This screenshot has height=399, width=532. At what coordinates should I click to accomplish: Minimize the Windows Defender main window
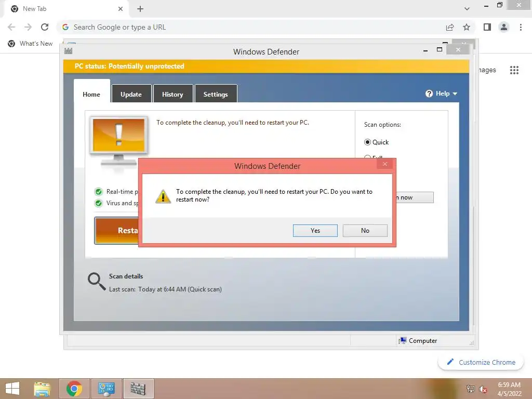(x=425, y=50)
